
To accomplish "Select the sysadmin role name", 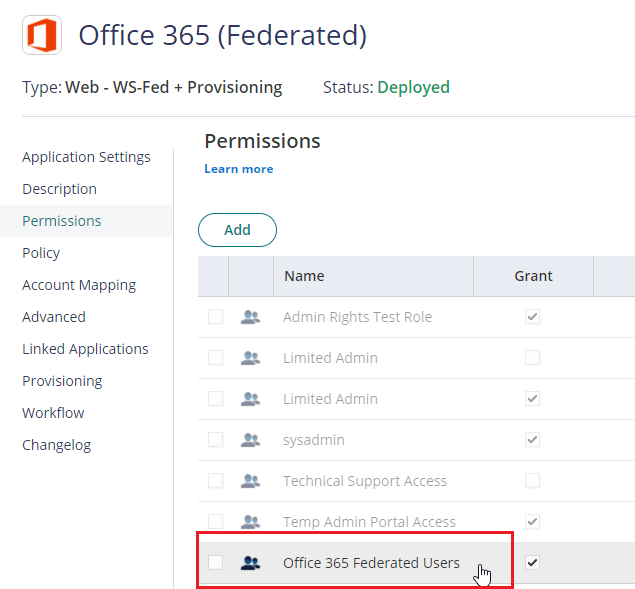I will click(x=314, y=440).
